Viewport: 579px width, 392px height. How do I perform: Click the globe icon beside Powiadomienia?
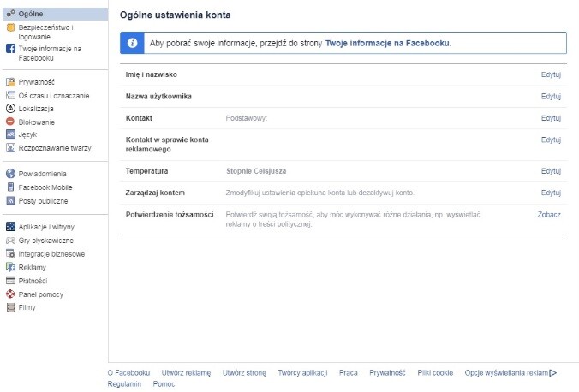(x=10, y=174)
